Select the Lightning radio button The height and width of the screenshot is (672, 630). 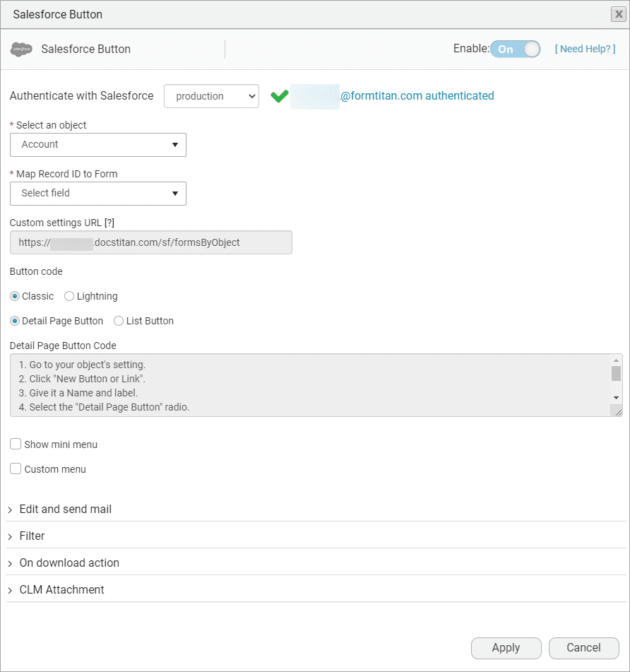pos(69,296)
